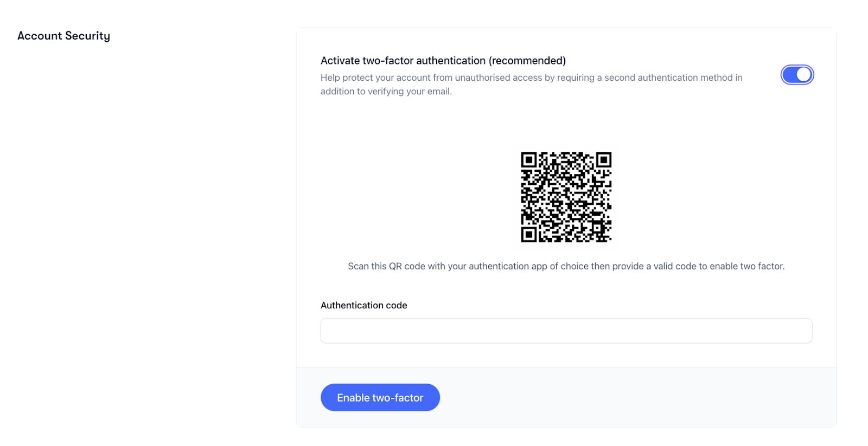Select the two-factor QR code thumbnail
868x446 pixels.
point(566,197)
